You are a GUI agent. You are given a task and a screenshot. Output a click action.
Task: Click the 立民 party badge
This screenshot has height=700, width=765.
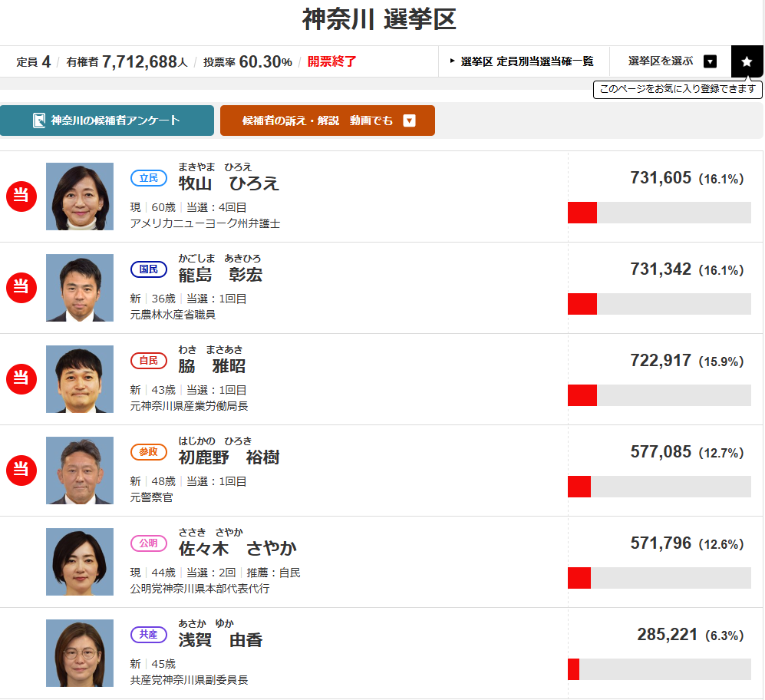tap(148, 178)
